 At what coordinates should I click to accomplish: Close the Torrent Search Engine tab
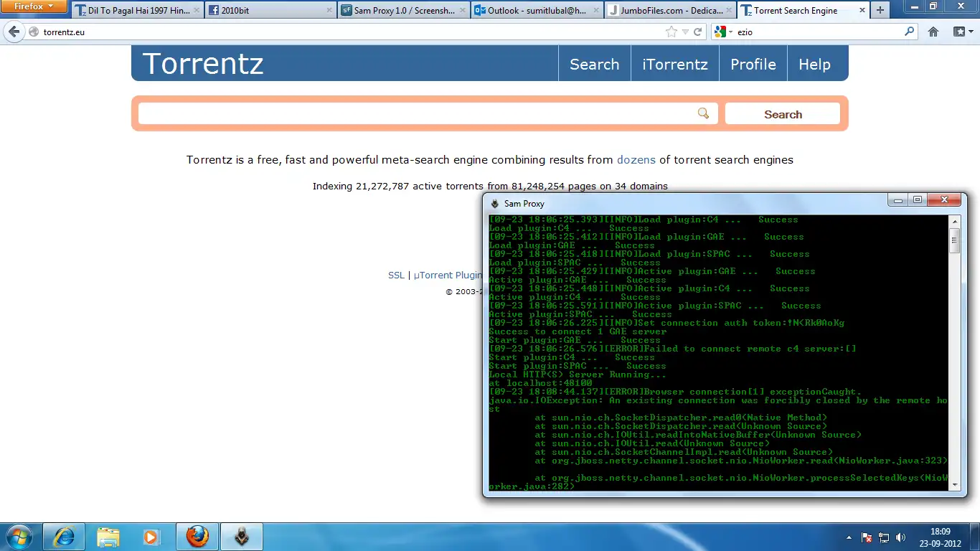tap(862, 11)
